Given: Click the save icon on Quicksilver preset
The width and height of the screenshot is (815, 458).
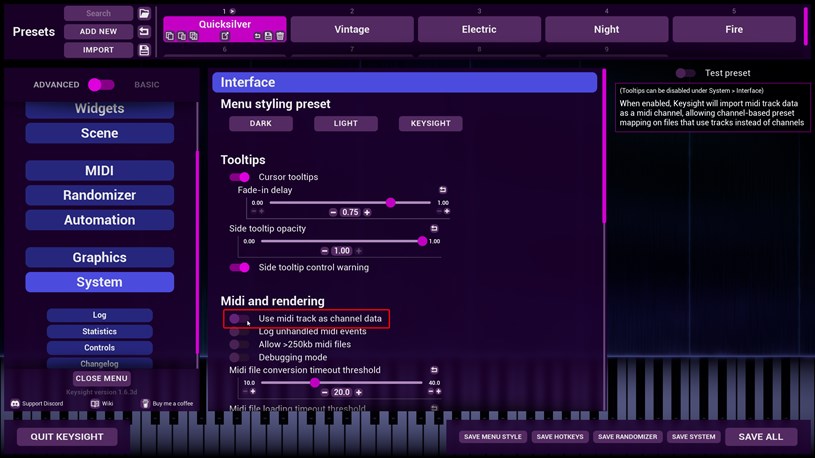Looking at the screenshot, I should 268,36.
